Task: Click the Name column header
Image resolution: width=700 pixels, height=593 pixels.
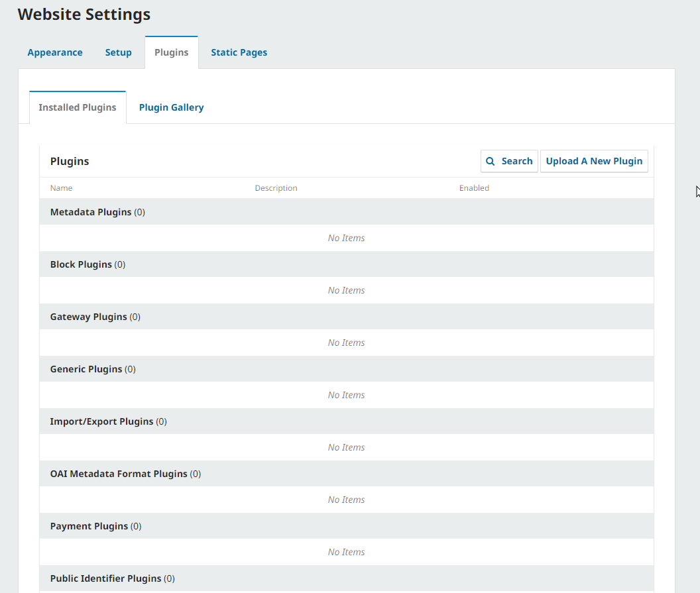Action: click(x=62, y=188)
